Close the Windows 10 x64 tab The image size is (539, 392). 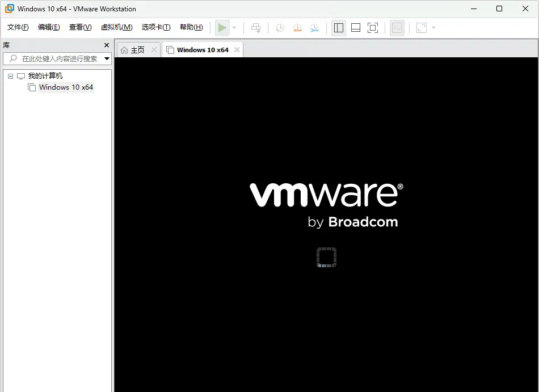237,50
